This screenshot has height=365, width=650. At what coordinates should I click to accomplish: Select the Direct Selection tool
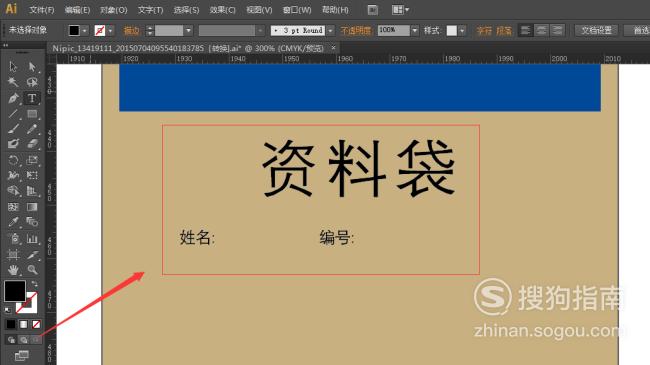pos(32,66)
